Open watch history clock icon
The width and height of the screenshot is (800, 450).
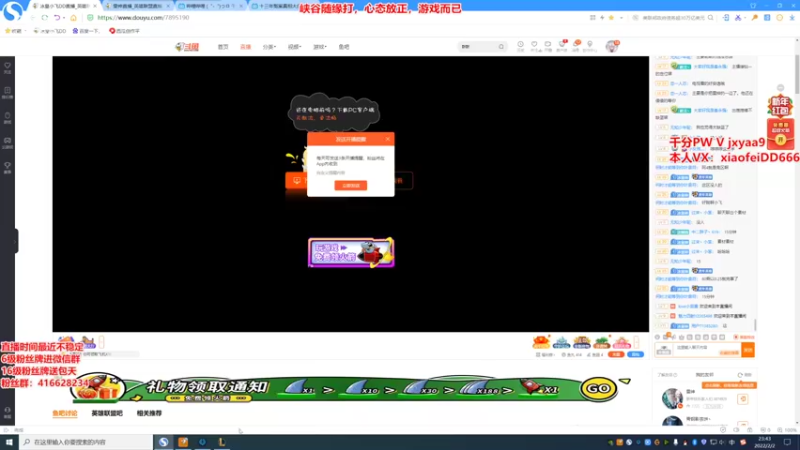click(520, 46)
